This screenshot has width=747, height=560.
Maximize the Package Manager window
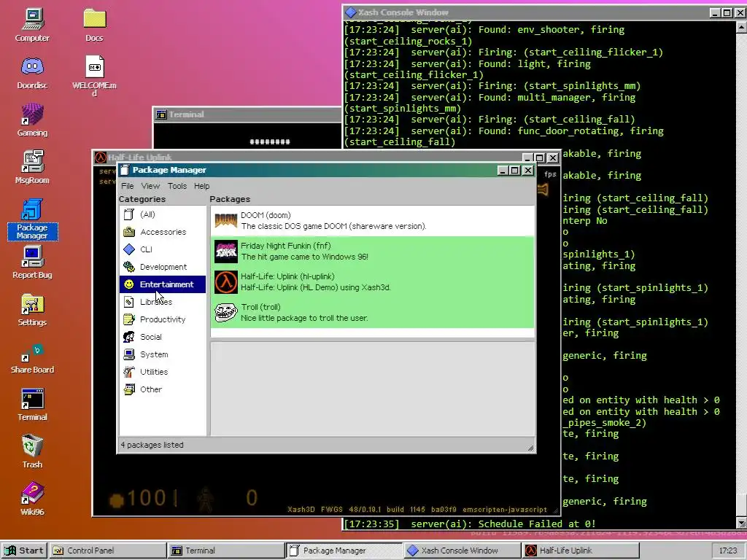tap(514, 170)
